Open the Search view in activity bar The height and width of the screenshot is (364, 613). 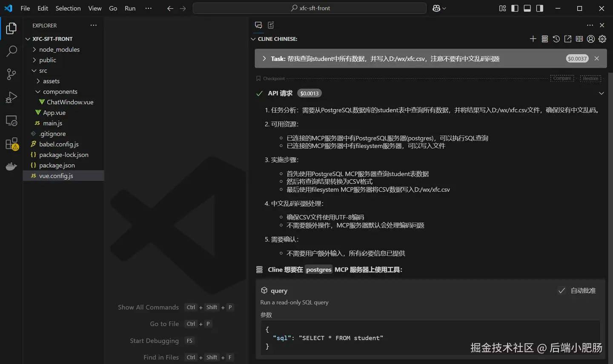(x=11, y=51)
